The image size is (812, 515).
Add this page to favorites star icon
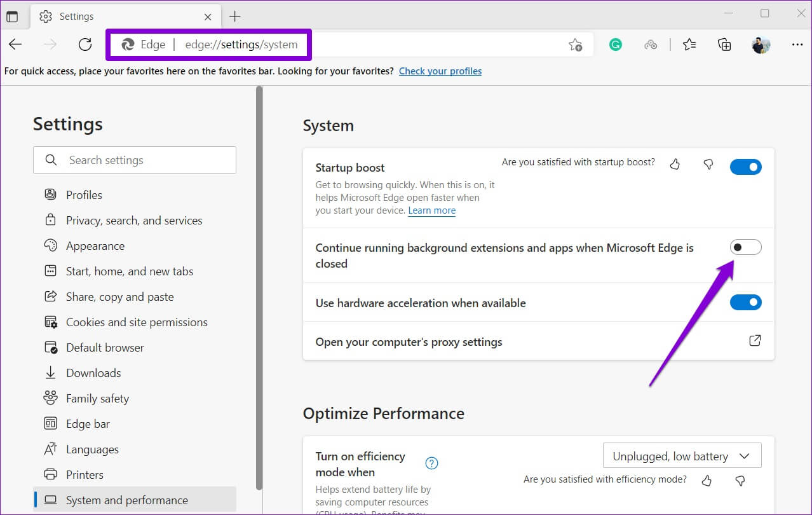coord(575,45)
